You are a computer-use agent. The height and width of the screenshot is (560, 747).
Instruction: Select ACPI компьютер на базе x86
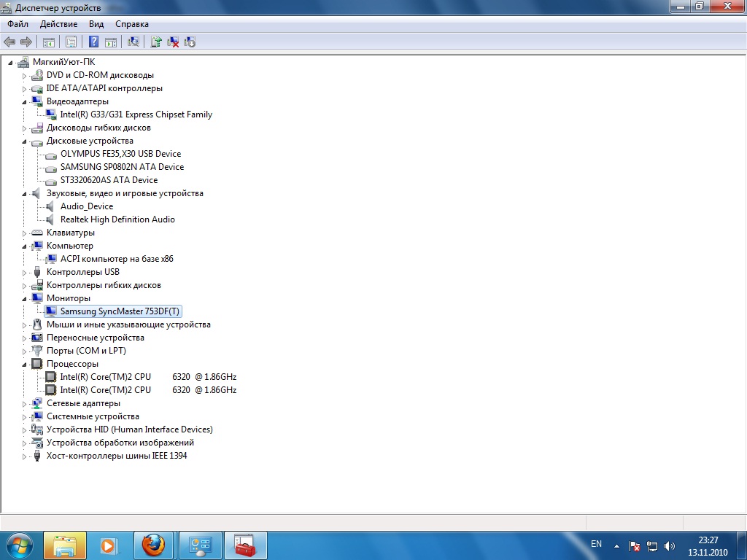pos(117,259)
